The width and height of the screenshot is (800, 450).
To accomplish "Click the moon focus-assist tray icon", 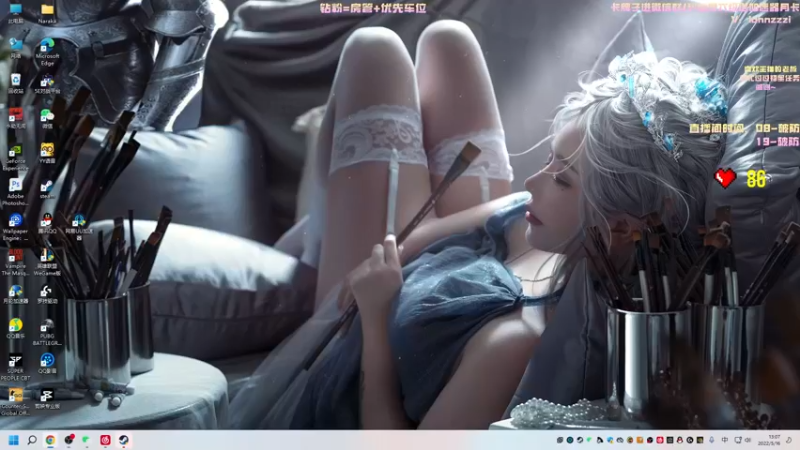I will [x=789, y=440].
